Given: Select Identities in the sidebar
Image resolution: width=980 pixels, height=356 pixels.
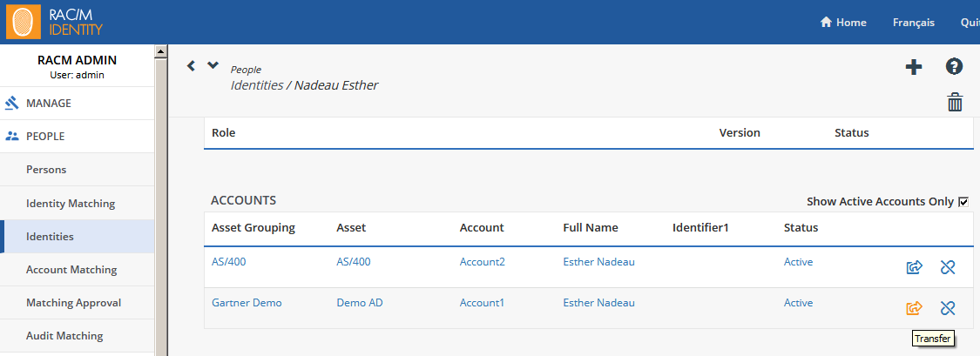Looking at the screenshot, I should tap(77, 236).
